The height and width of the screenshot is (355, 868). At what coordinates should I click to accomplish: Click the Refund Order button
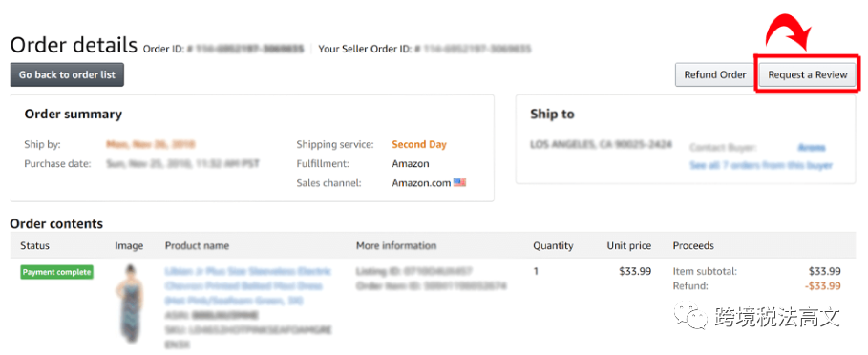pos(715,74)
